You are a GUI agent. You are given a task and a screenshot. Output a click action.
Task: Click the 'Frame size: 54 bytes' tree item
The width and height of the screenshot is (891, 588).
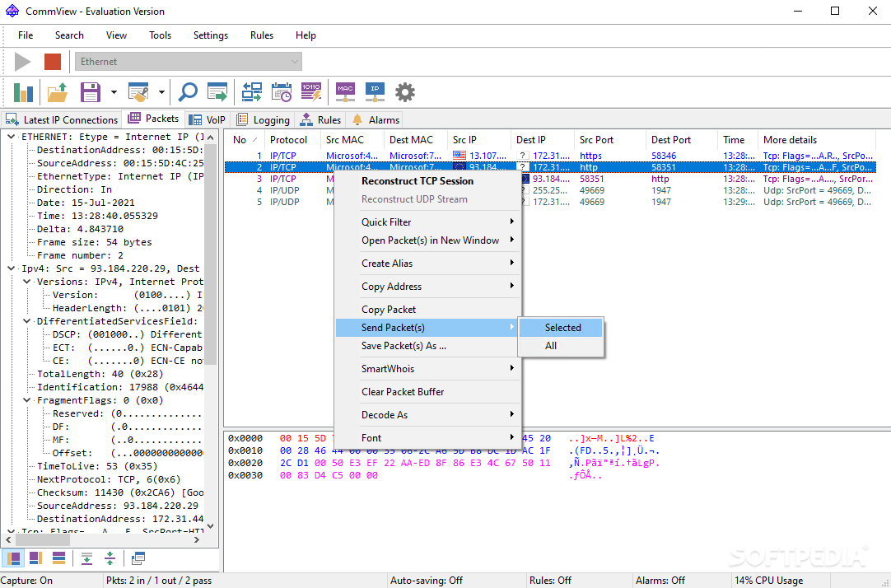coord(95,243)
